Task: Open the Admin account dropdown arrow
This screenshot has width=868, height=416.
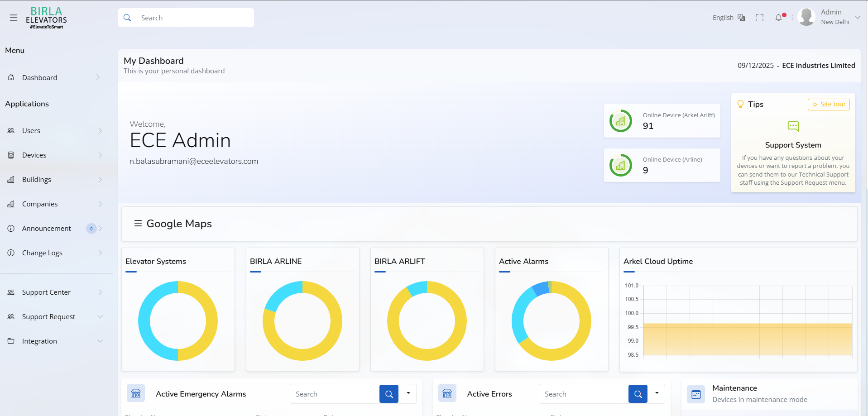Action: pos(858,17)
